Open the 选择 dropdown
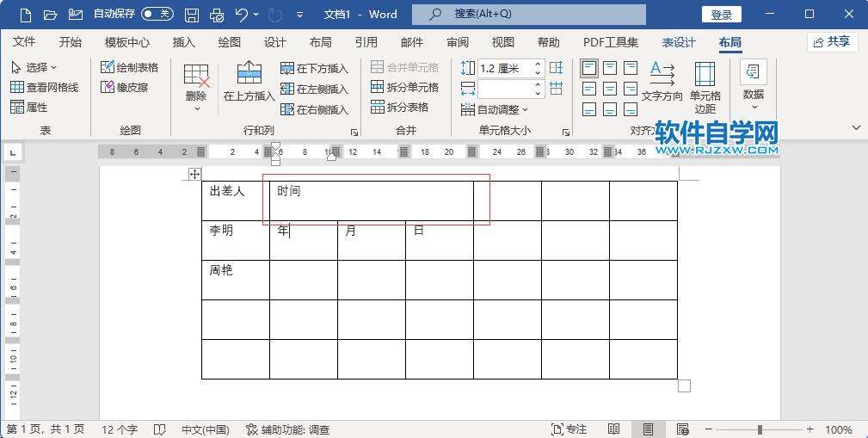Screen dimensions: 868x438 click(x=34, y=68)
